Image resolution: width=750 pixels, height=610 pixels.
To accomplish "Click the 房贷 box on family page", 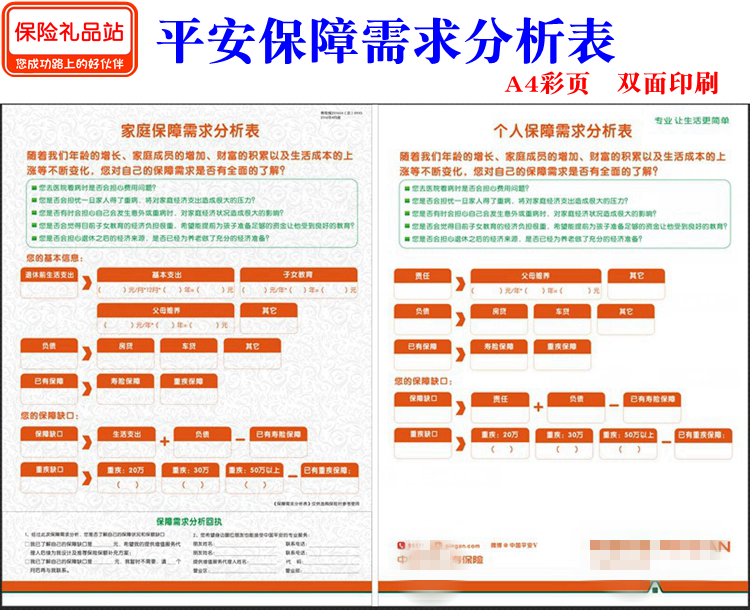I will click(x=126, y=354).
